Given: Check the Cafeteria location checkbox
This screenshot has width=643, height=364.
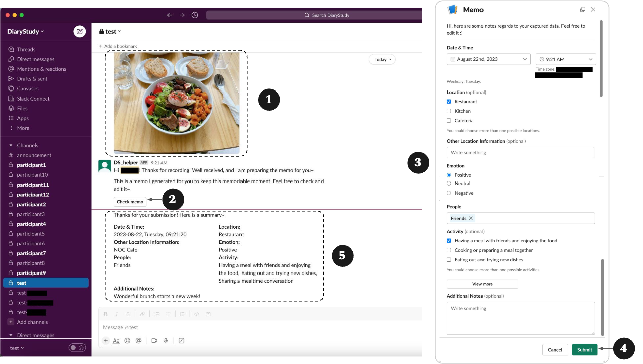Looking at the screenshot, I should 449,121.
